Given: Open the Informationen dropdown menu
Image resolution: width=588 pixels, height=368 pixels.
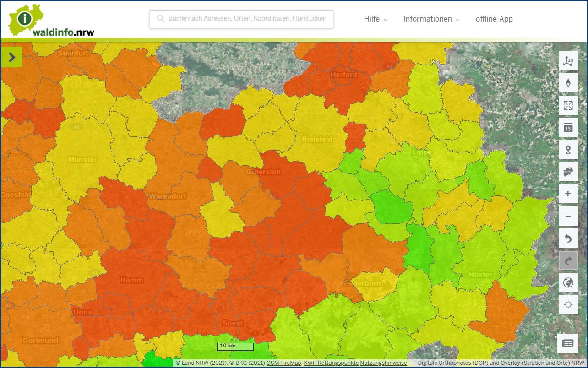Looking at the screenshot, I should (x=431, y=19).
